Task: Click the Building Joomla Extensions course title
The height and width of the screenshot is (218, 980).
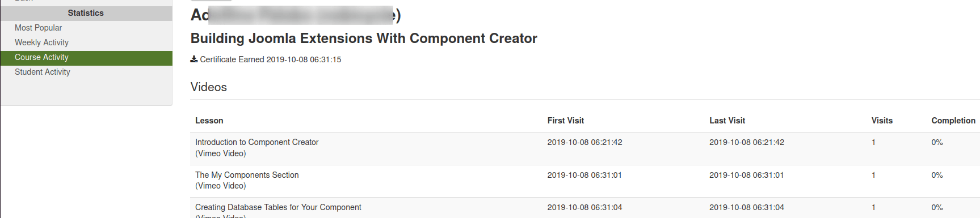Action: (x=364, y=38)
